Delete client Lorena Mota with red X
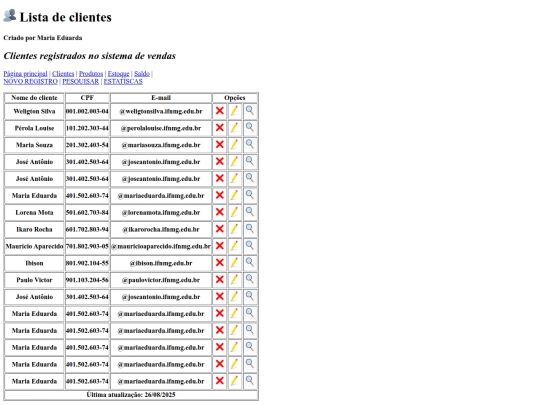 [x=220, y=212]
